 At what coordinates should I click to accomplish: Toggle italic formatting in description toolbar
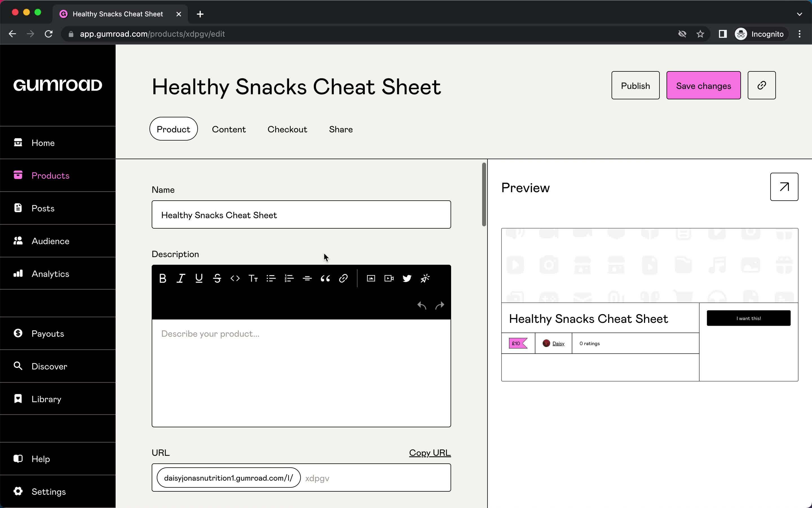181,278
